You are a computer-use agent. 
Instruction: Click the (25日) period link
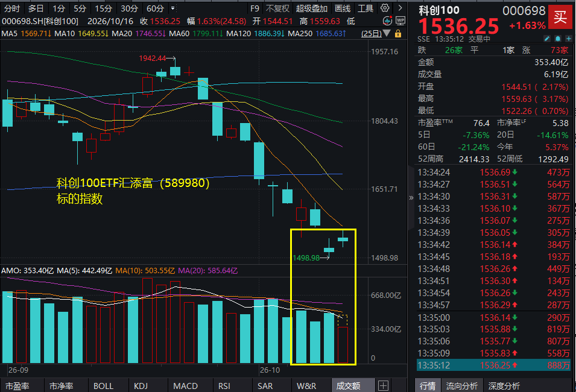click(372, 33)
